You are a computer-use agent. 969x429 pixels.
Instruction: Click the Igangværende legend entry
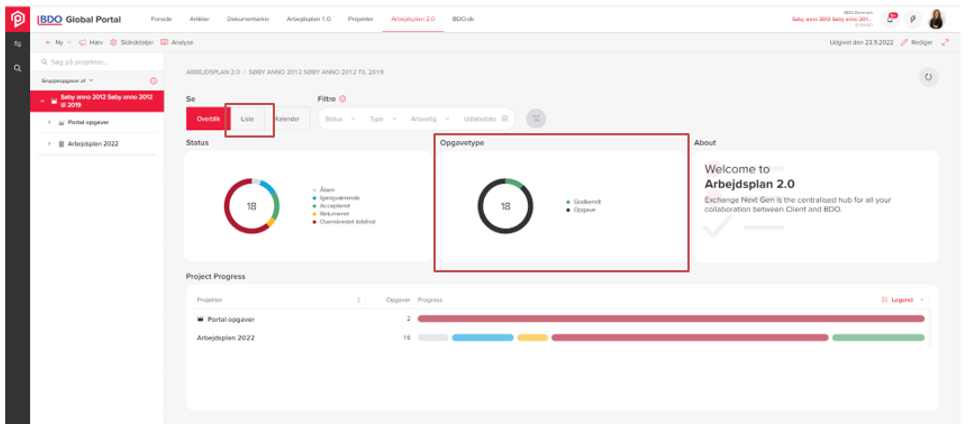[x=337, y=198]
